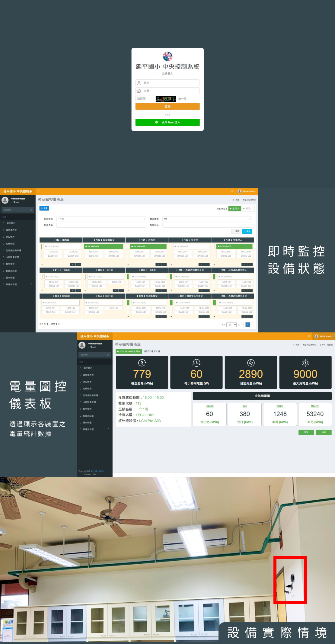Click previous arrow in room 211 card
Viewport: 335px width, 644px height.
tap(72, 290)
